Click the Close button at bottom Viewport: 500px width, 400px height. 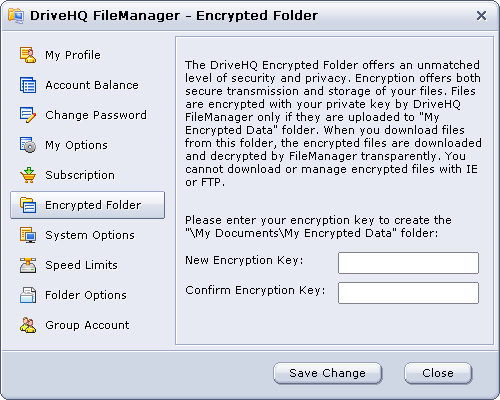coord(438,373)
